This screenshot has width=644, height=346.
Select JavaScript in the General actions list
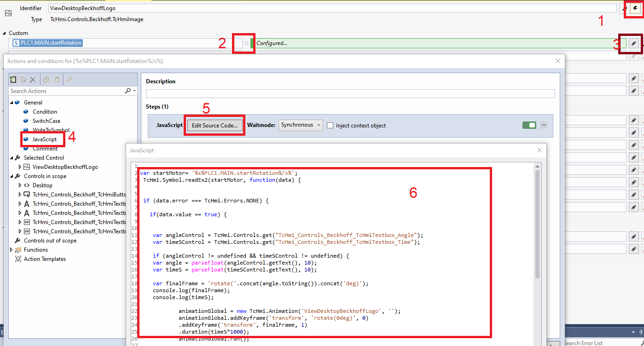(x=45, y=139)
